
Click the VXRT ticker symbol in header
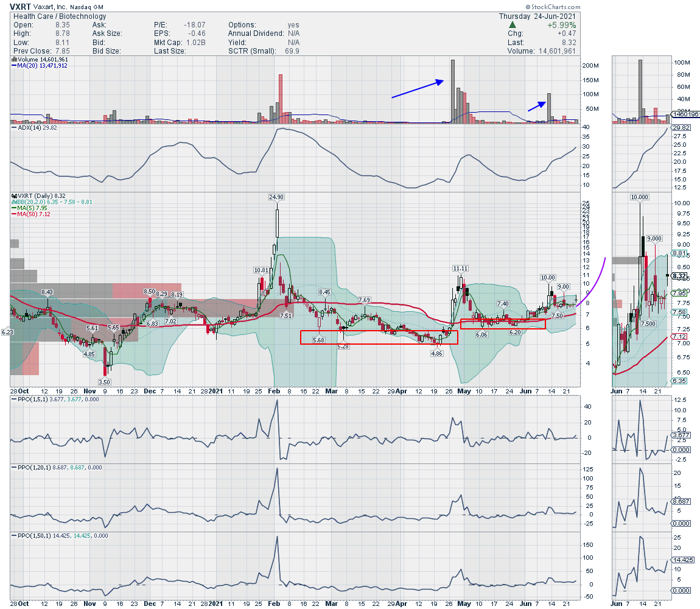coord(21,7)
